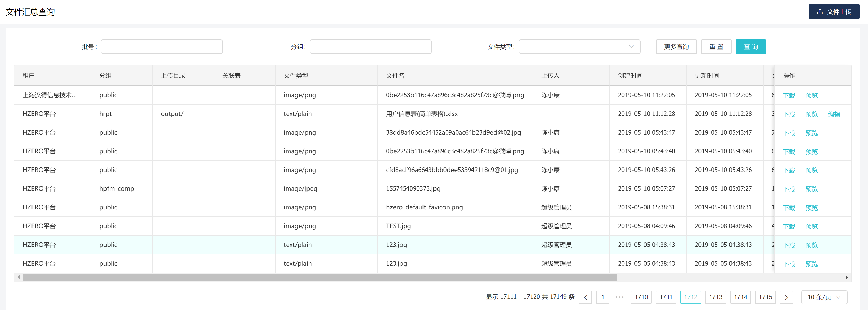The height and width of the screenshot is (310, 868).
Task: Click creation time 2019-05-10 05:07:27
Action: [x=646, y=188]
